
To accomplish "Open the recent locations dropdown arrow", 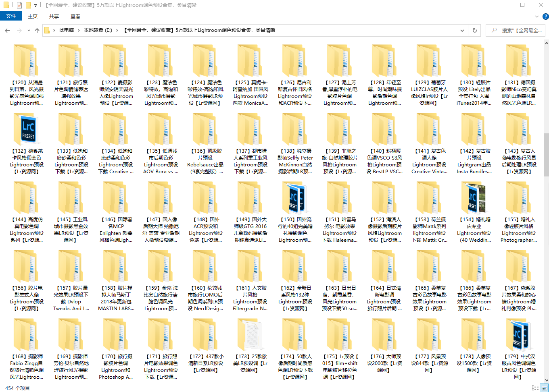I will (29, 31).
